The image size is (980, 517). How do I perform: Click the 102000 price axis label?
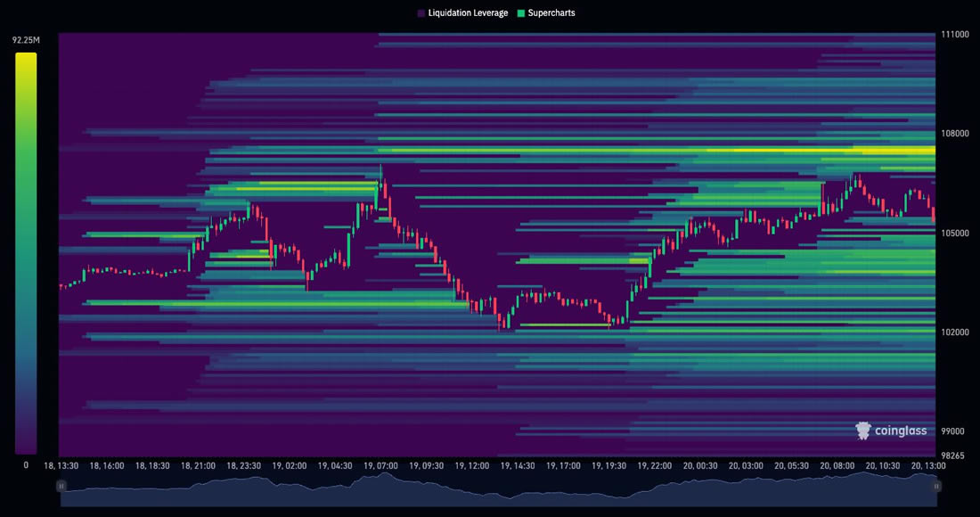coord(955,332)
